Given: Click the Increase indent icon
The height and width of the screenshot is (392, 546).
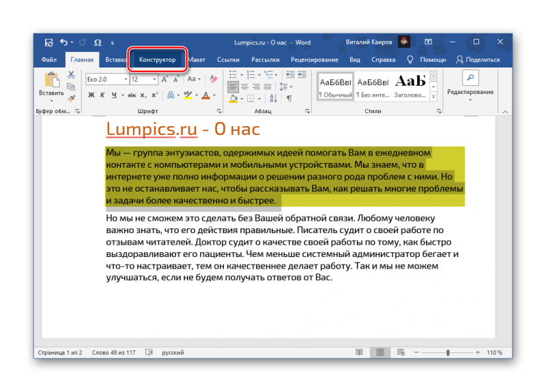Looking at the screenshot, I should tap(302, 74).
